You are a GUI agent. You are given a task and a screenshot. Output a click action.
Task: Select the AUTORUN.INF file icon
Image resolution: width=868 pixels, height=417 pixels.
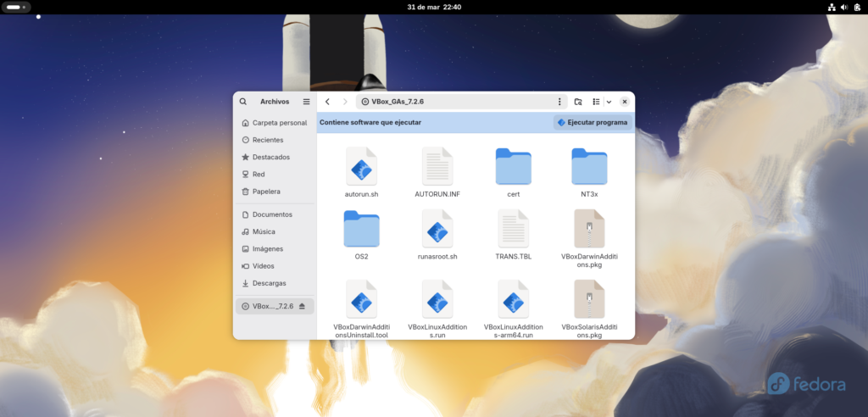437,166
